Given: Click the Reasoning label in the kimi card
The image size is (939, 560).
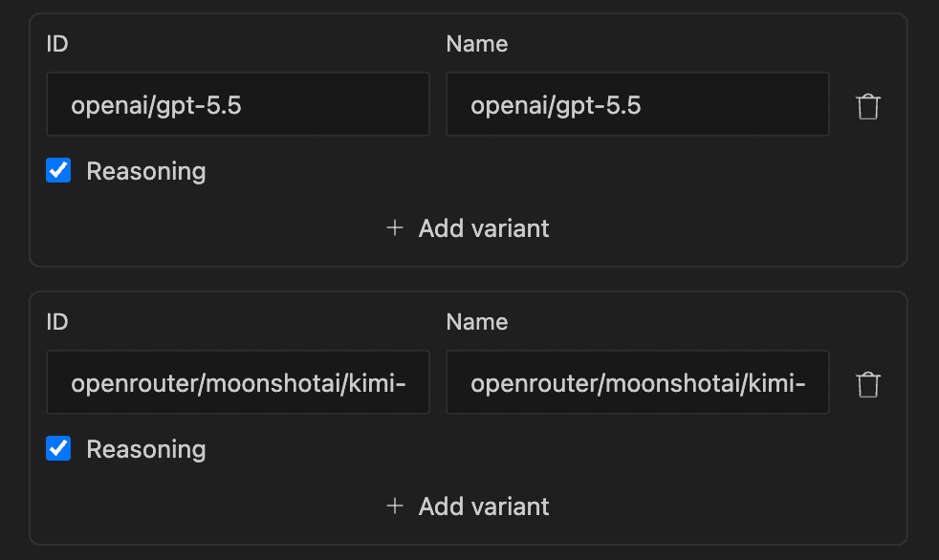Looking at the screenshot, I should click(146, 449).
